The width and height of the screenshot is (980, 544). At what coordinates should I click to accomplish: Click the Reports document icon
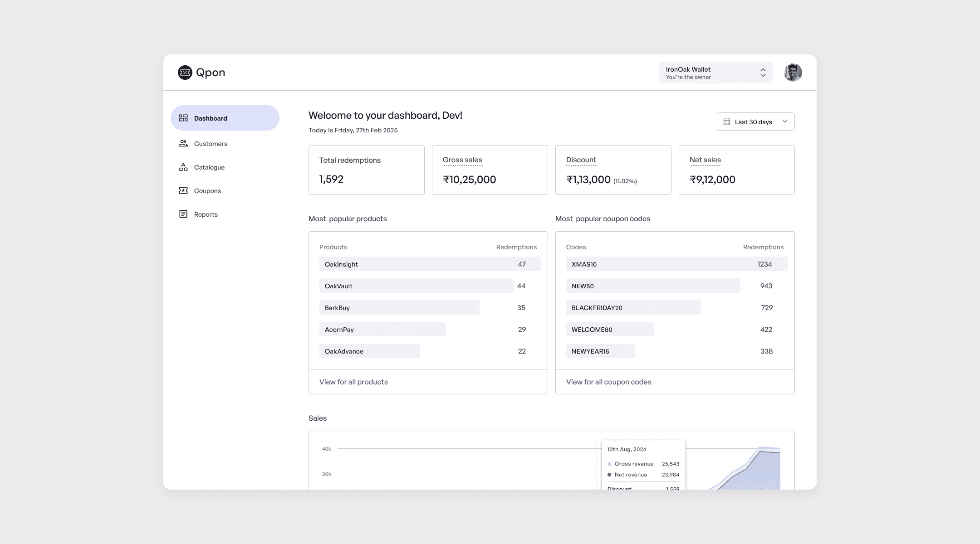(x=183, y=214)
